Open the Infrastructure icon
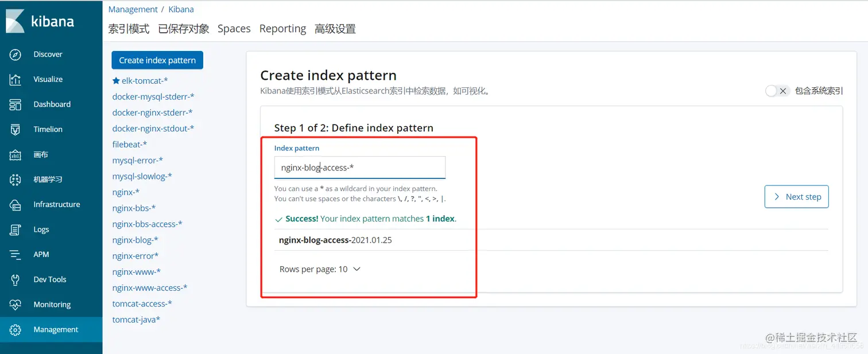868x354 pixels. 15,205
